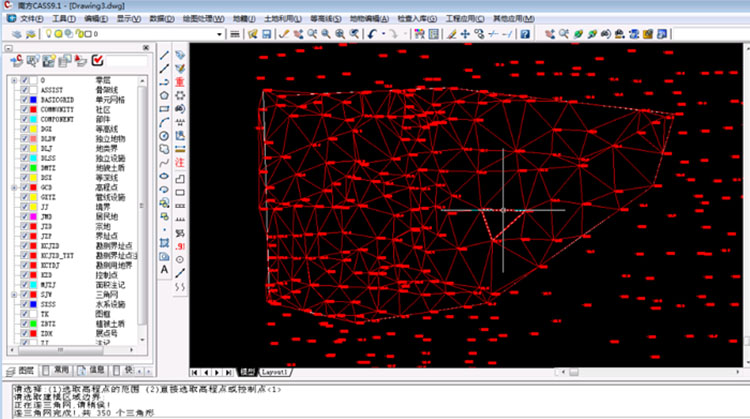Click the linetype lines icon beside layer dropdown
This screenshot has width=750, height=419.
coord(235,34)
